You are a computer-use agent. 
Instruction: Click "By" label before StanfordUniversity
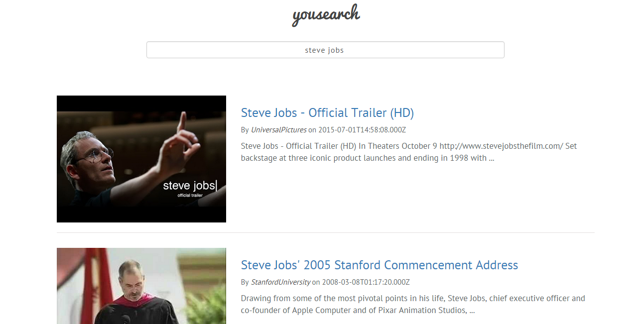tap(245, 282)
